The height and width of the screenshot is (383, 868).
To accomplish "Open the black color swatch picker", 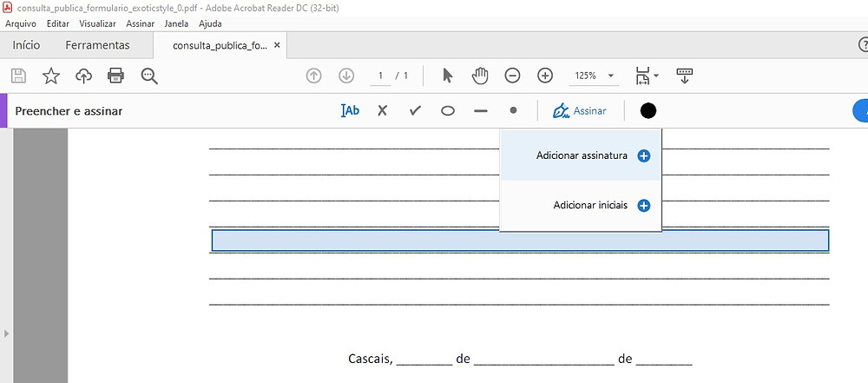I will (x=648, y=111).
